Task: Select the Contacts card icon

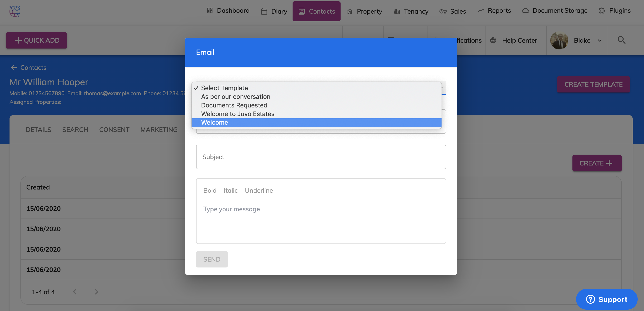Action: coord(302,11)
